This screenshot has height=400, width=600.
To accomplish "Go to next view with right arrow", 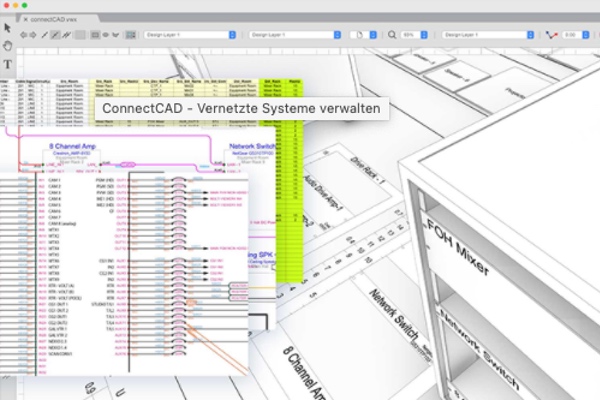I will [x=33, y=35].
